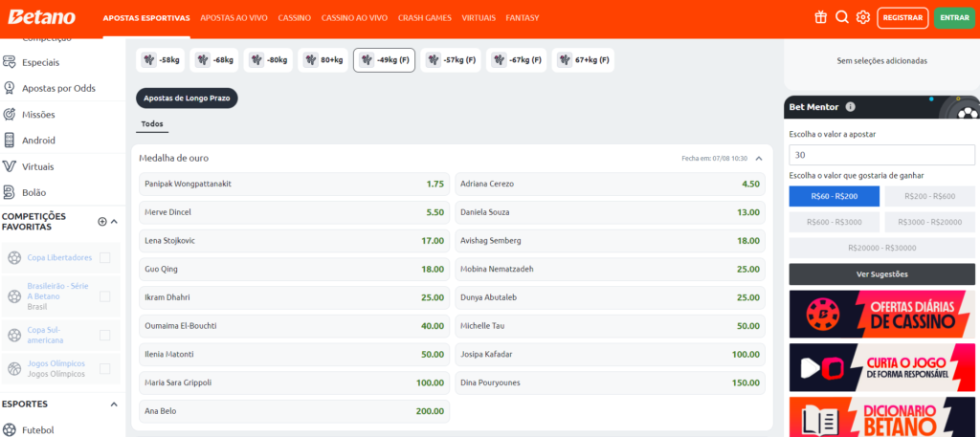Open the settings gear icon
The image size is (980, 437).
click(x=863, y=17)
